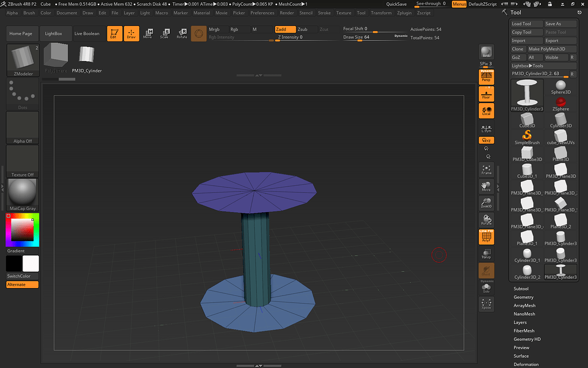
Task: Toggle Transp transparency mode
Action: (486, 255)
